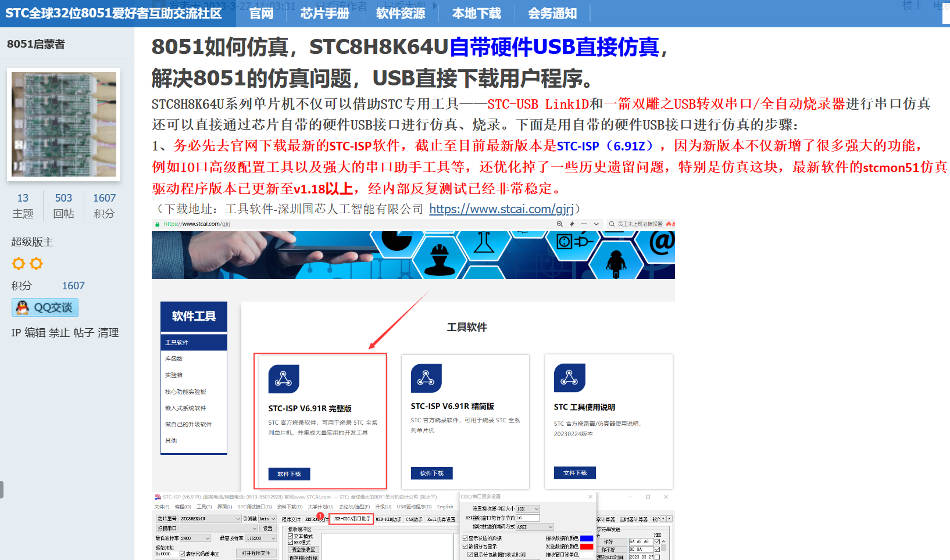Open the 文件(F) menu in STC-ISP
The width and height of the screenshot is (950, 560).
click(162, 507)
